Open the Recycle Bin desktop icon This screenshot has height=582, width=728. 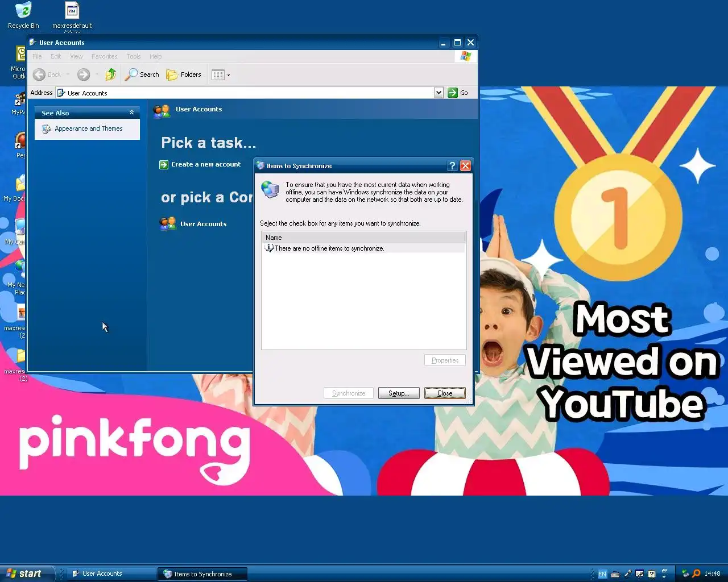[23, 15]
